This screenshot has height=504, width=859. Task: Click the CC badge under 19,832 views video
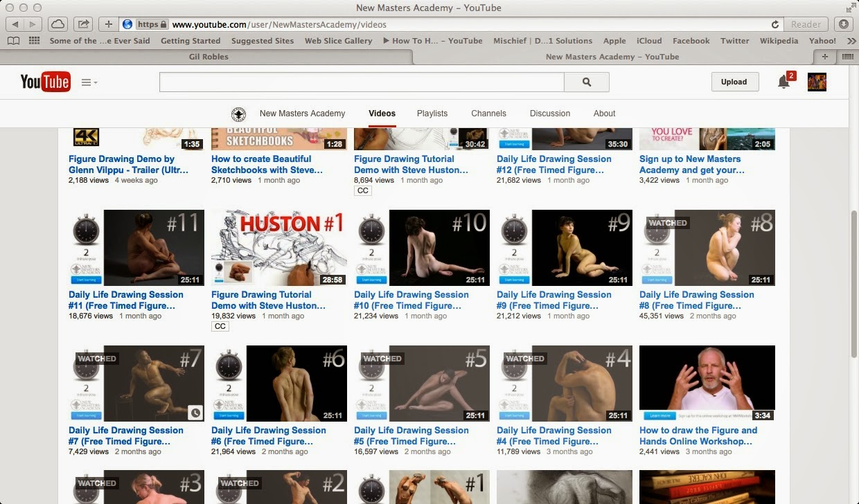click(220, 327)
